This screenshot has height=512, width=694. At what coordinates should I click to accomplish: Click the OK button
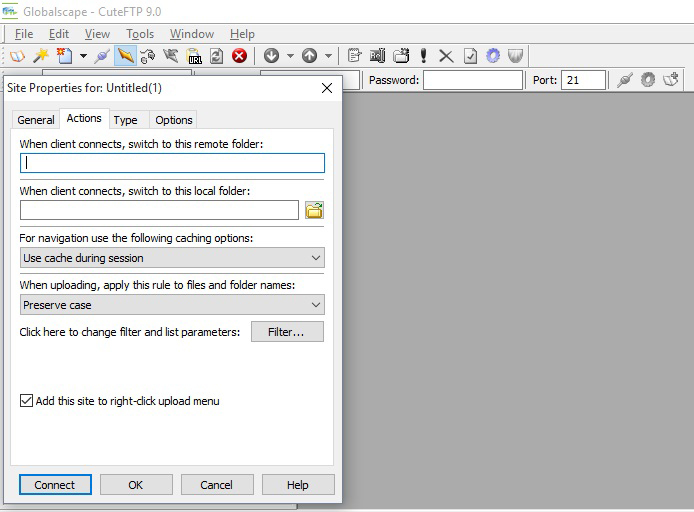[136, 485]
